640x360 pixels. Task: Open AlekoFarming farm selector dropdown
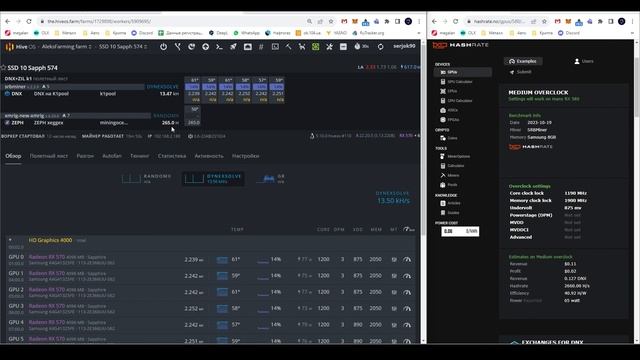(x=67, y=47)
